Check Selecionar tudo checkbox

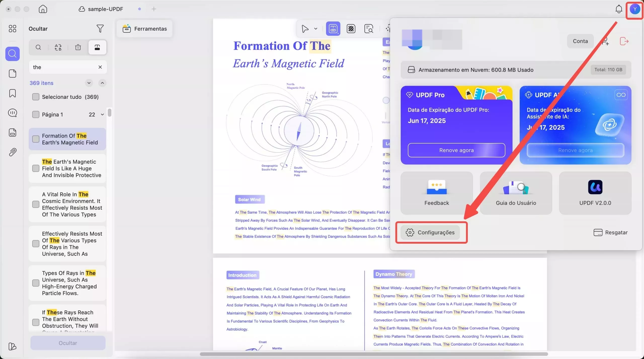point(36,97)
